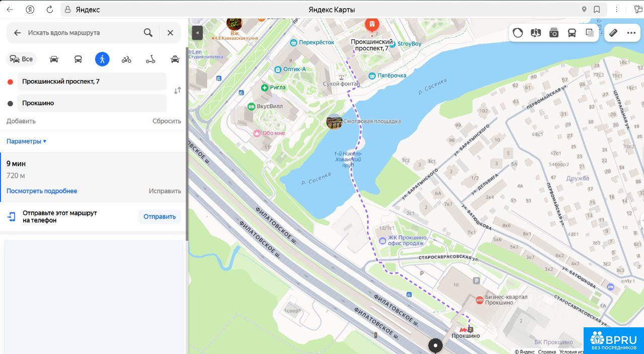Switch route mode to scooter
Image resolution: width=644 pixels, height=354 pixels.
tap(150, 59)
